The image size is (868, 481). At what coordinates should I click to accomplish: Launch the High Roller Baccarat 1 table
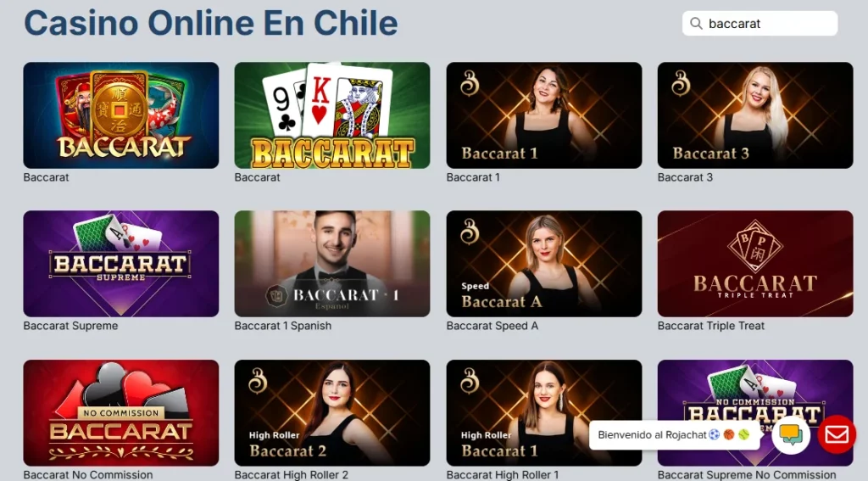pyautogui.click(x=544, y=413)
